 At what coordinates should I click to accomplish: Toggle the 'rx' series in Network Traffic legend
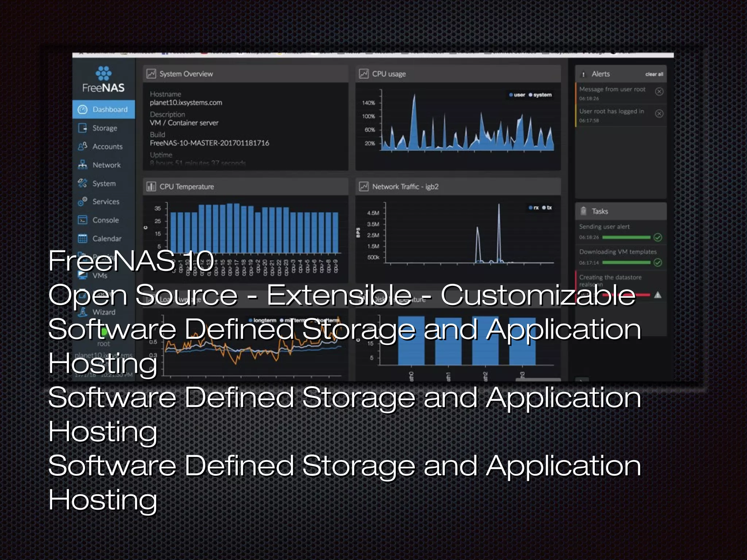click(x=534, y=207)
